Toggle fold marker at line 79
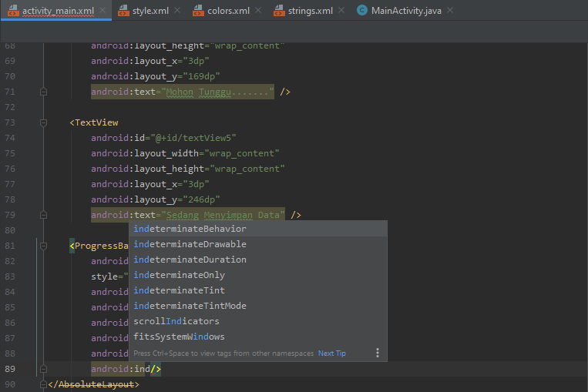This screenshot has width=588, height=392. 43,215
